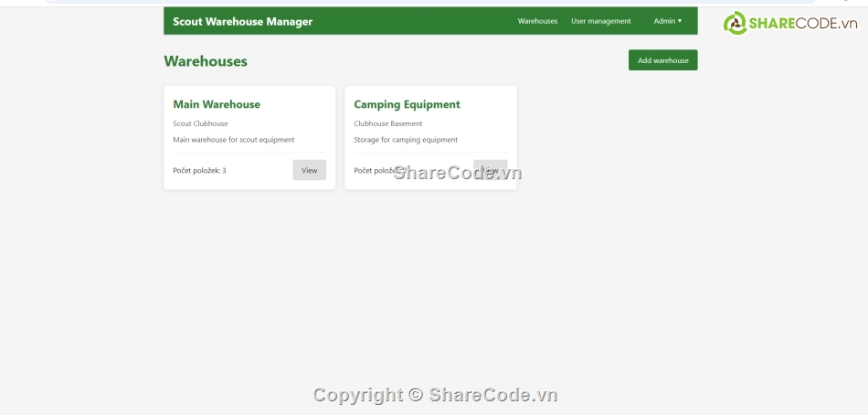This screenshot has height=415, width=868.
Task: Click 'Main warehouse for scout equipment' description
Action: pyautogui.click(x=233, y=140)
